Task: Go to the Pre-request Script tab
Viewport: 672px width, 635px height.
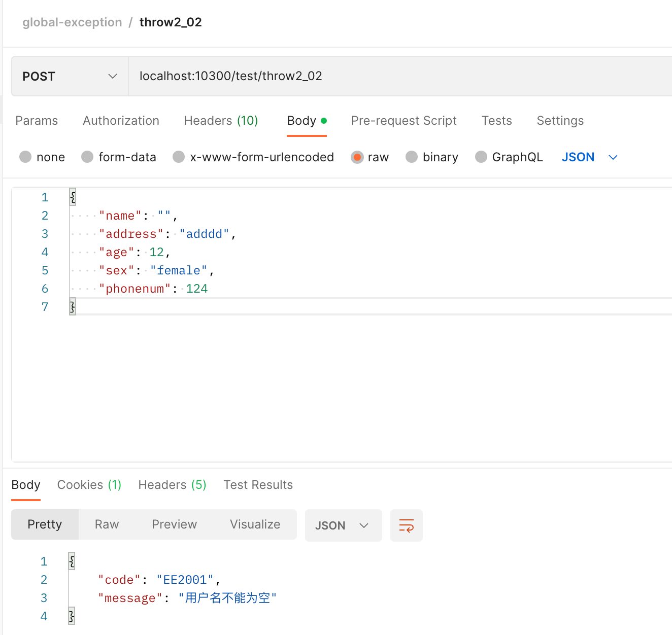Action: 404,121
